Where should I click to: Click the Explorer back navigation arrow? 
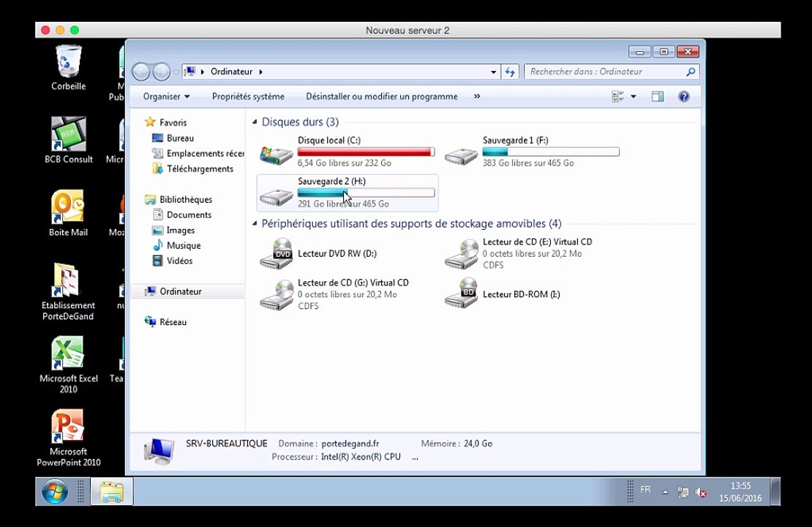click(141, 72)
